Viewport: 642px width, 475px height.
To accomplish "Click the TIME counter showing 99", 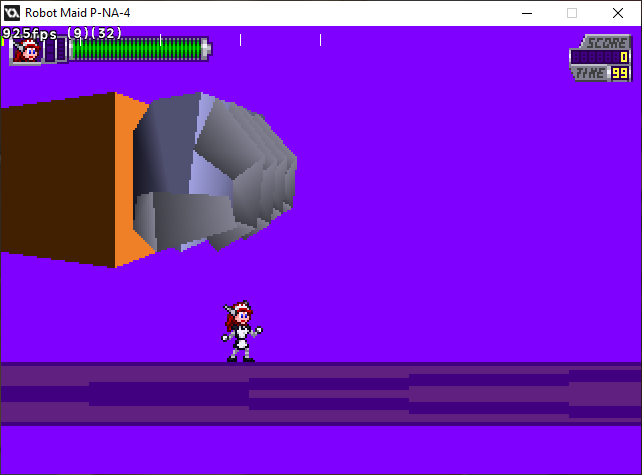I will 619,73.
